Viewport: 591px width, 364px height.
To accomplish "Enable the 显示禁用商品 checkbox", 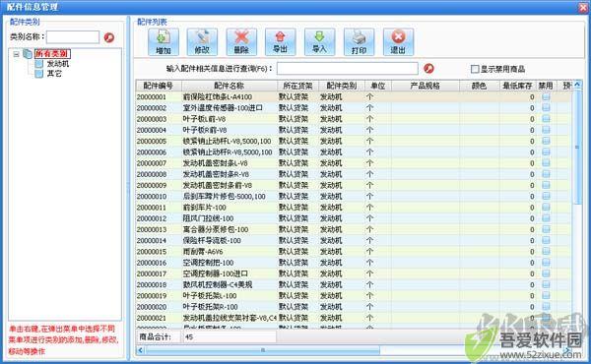I will coord(475,69).
